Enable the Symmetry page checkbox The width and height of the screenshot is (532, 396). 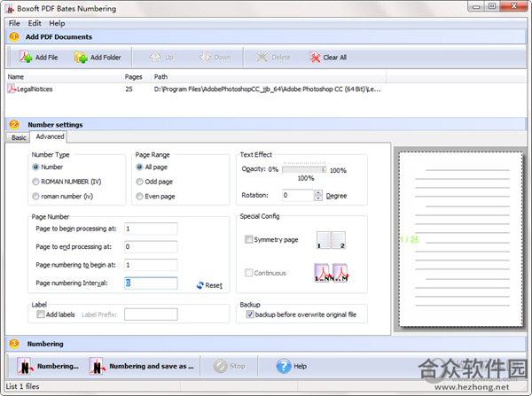point(248,239)
